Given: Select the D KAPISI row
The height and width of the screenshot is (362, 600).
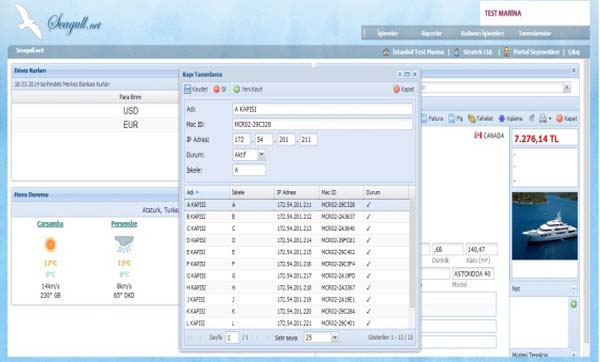Looking at the screenshot, I should click(297, 240).
